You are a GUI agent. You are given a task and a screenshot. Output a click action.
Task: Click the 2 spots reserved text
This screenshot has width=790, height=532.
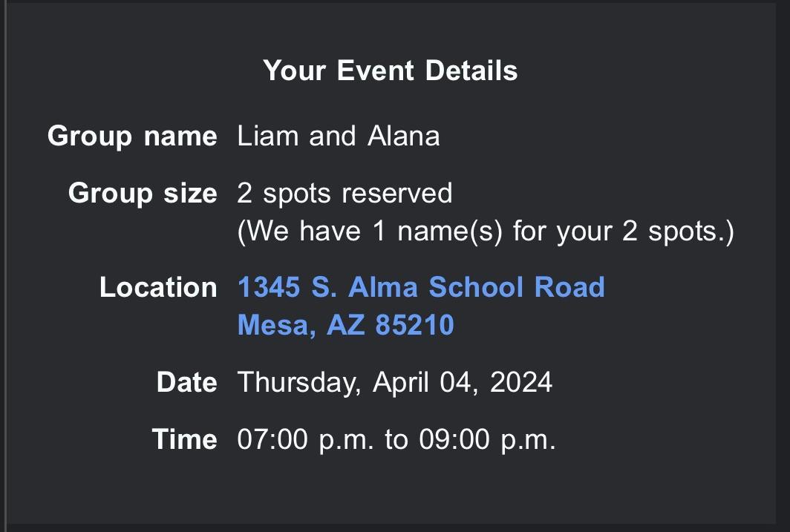345,193
